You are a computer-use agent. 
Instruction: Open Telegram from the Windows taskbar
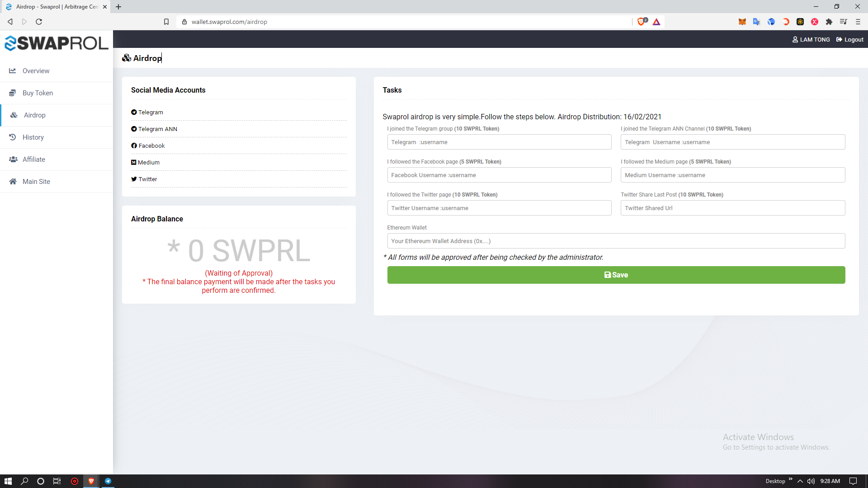point(108,481)
